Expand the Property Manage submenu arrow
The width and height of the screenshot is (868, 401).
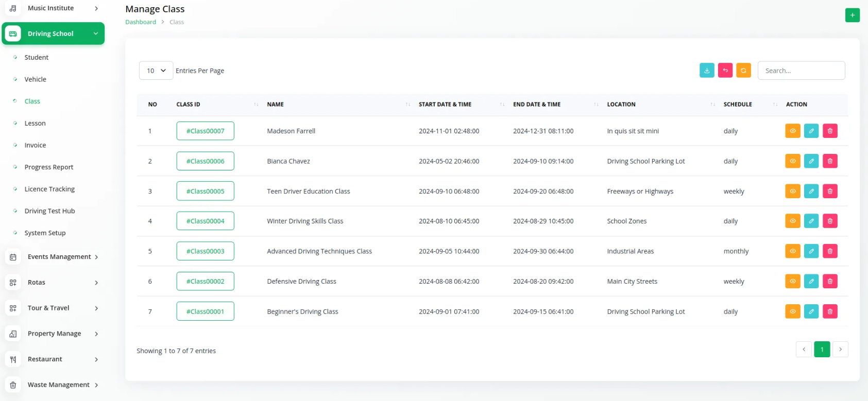[96, 334]
